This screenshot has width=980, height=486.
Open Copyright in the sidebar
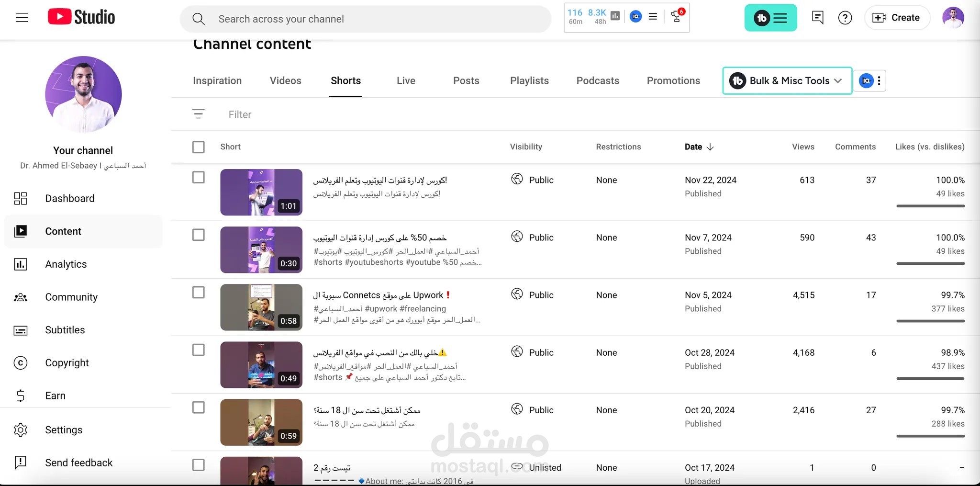(x=83, y=363)
